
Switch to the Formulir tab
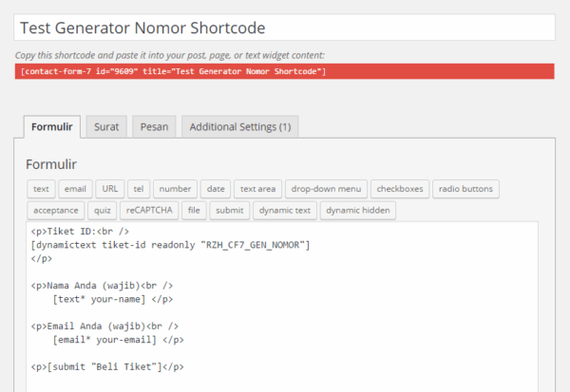point(52,127)
